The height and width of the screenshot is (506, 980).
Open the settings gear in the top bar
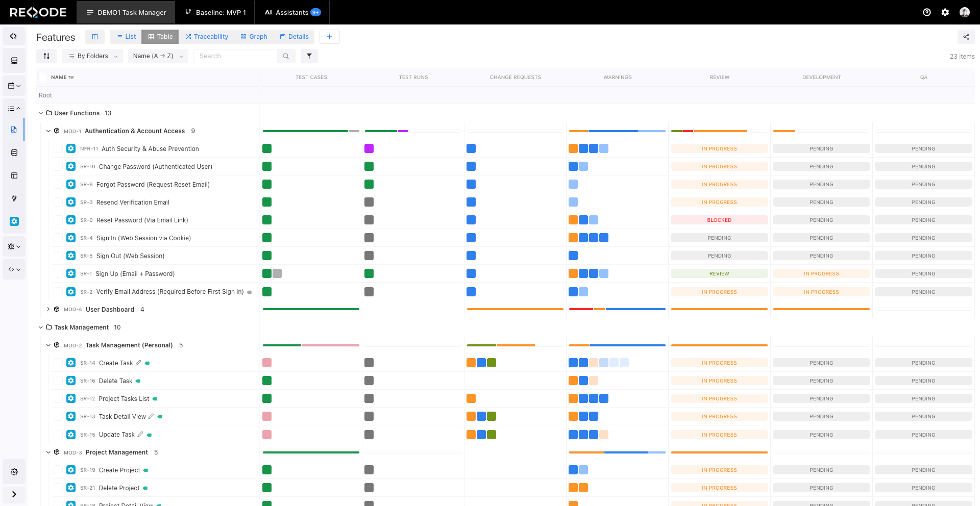click(945, 12)
